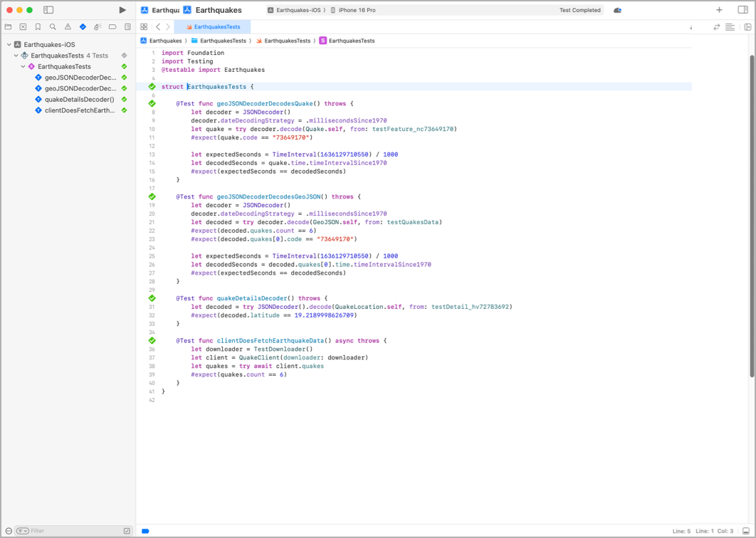Viewport: 756px width, 538px height.
Task: Collapse the EarthquakesTests 4 Tests node
Action: pyautogui.click(x=16, y=56)
